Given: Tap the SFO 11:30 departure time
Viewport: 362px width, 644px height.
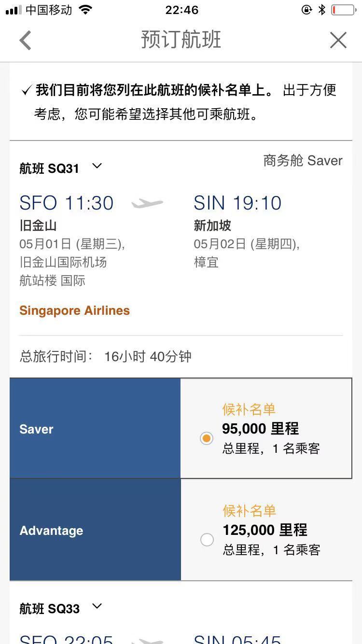Looking at the screenshot, I should click(66, 203).
